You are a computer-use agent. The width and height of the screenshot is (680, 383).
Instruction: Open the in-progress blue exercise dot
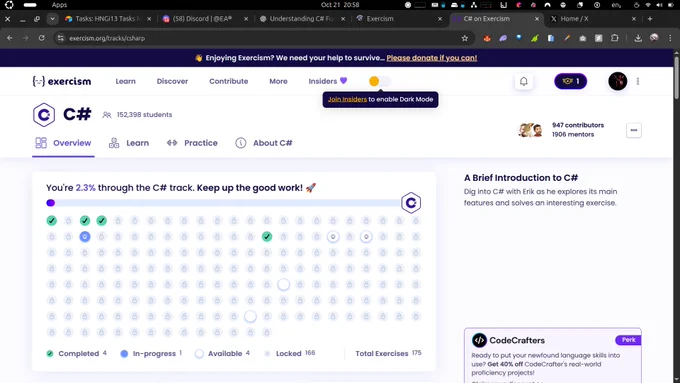[x=85, y=237]
